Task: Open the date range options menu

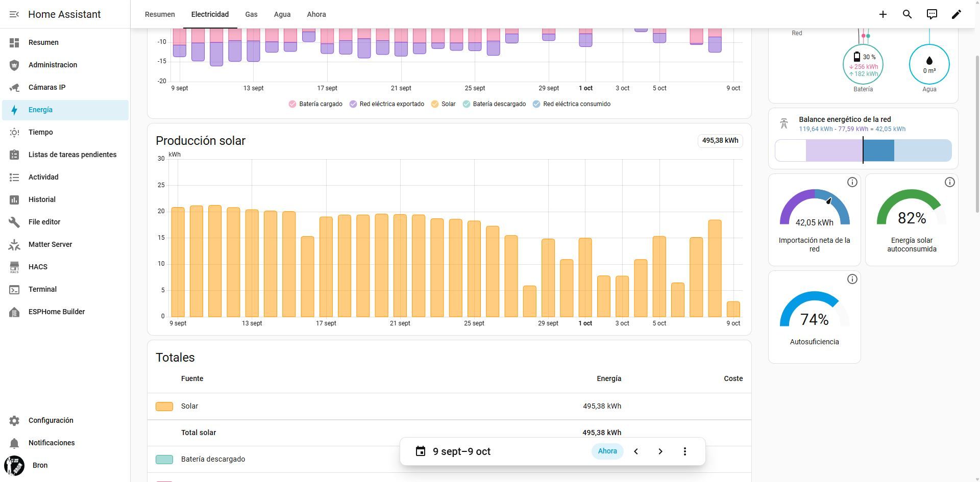Action: click(685, 451)
